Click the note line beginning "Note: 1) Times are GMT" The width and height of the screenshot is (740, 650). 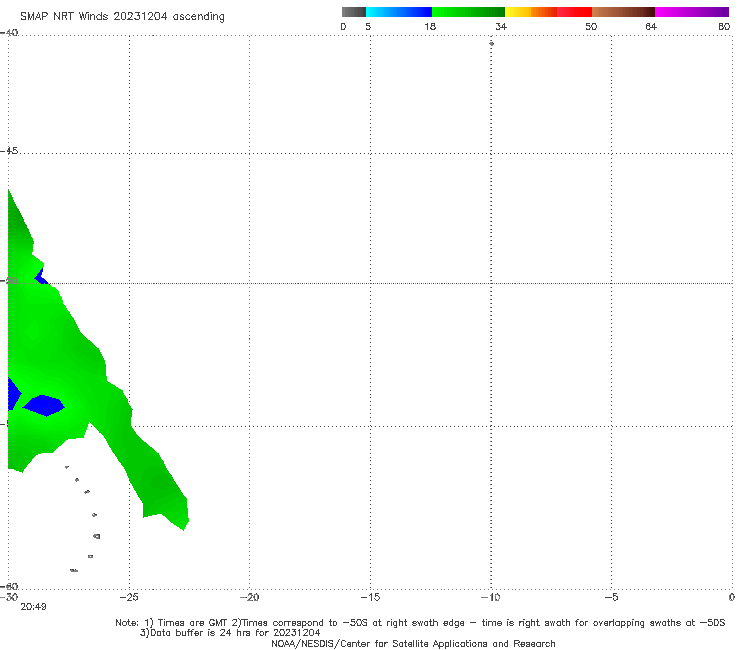[420, 623]
